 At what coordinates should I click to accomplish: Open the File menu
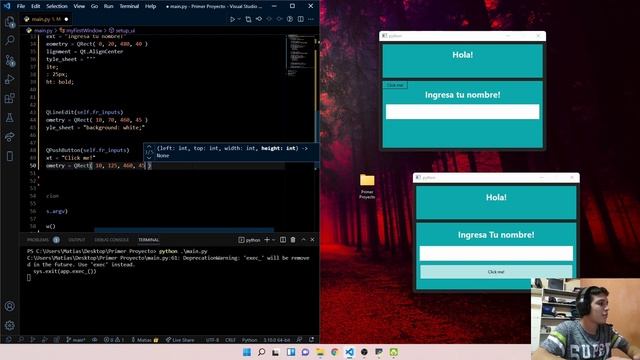(21, 6)
